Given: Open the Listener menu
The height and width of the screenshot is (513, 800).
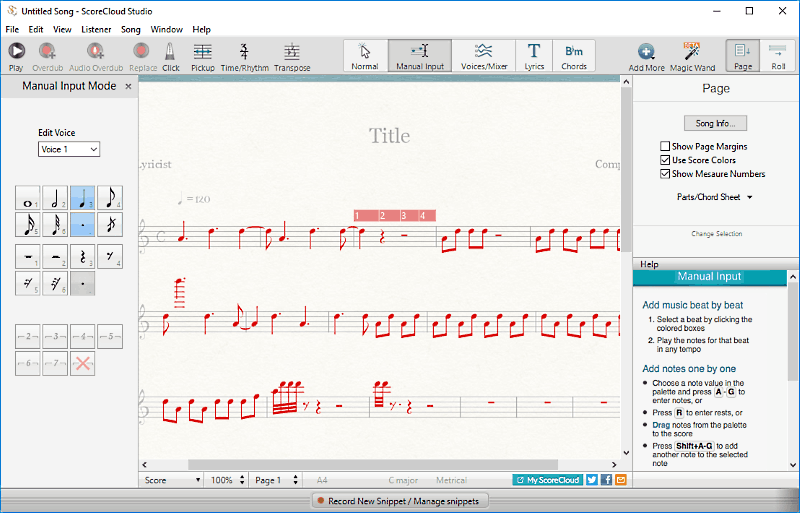Looking at the screenshot, I should (96, 30).
